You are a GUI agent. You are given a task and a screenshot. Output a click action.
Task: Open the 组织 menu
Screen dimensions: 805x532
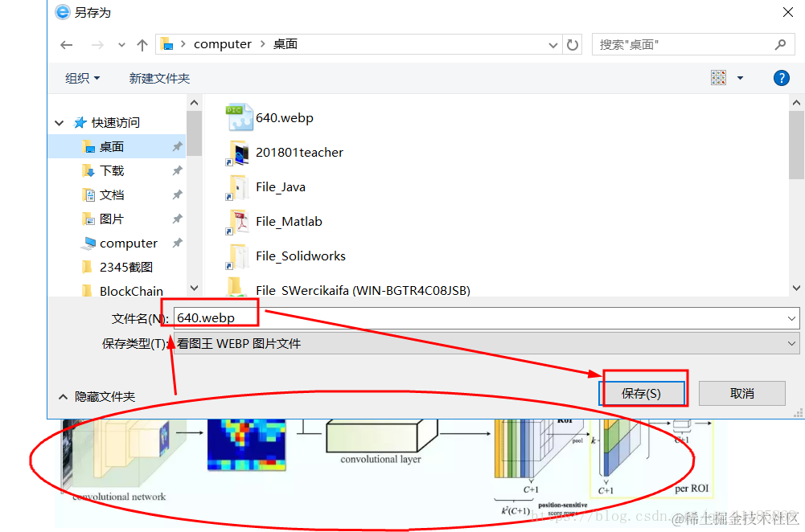[x=82, y=78]
